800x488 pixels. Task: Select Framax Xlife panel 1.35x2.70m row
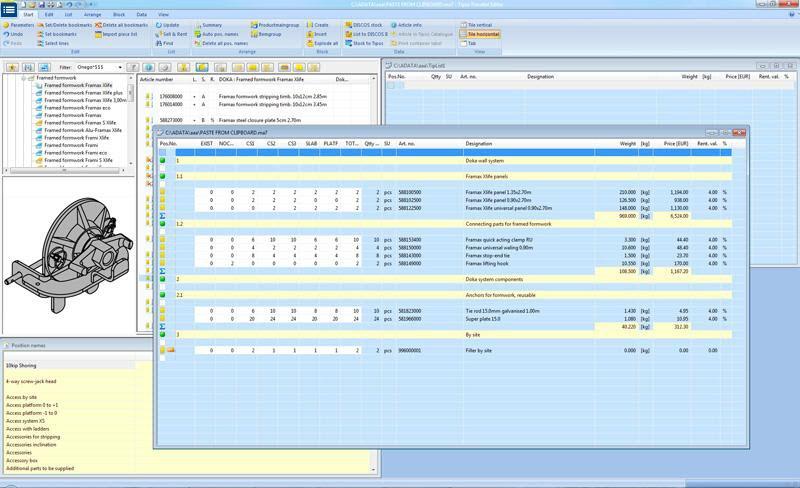pyautogui.click(x=445, y=192)
